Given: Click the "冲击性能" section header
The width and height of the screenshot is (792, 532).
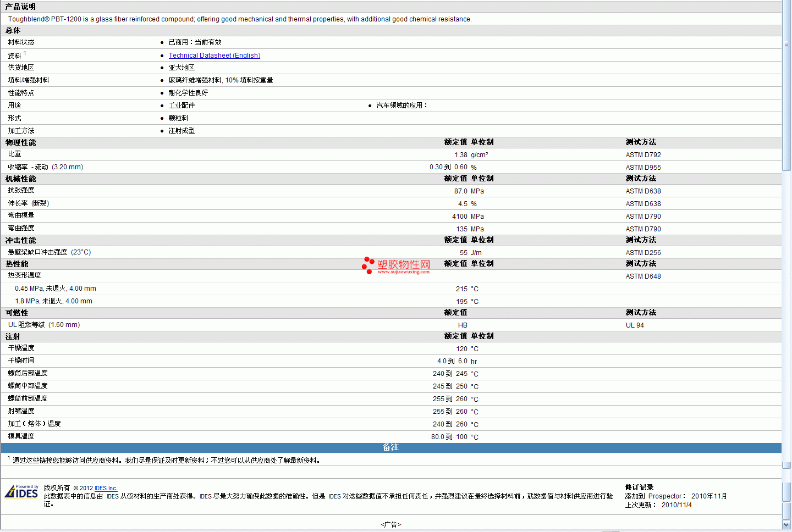Looking at the screenshot, I should tap(21, 240).
